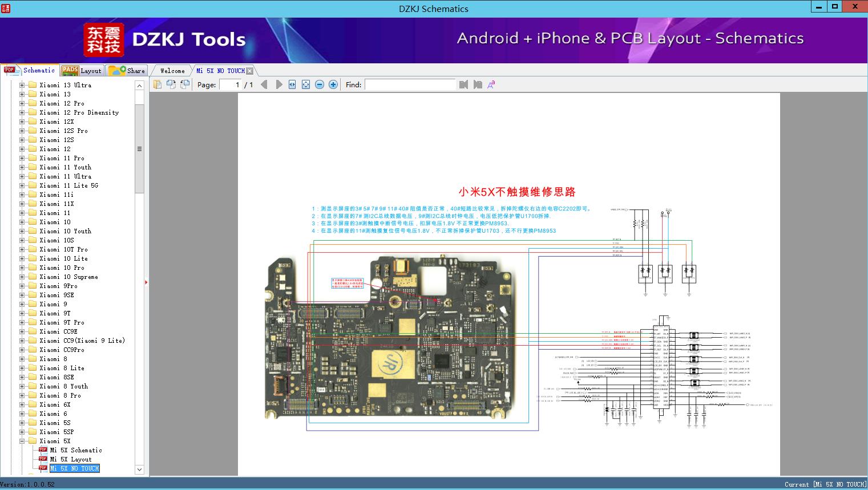Viewport: 868px width, 490px height.
Task: Select Mi 5X NO TOUCH tree entry
Action: coord(74,468)
